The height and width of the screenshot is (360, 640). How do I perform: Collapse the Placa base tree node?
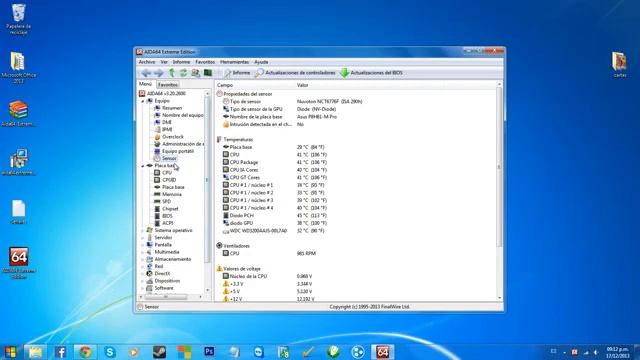pos(143,166)
